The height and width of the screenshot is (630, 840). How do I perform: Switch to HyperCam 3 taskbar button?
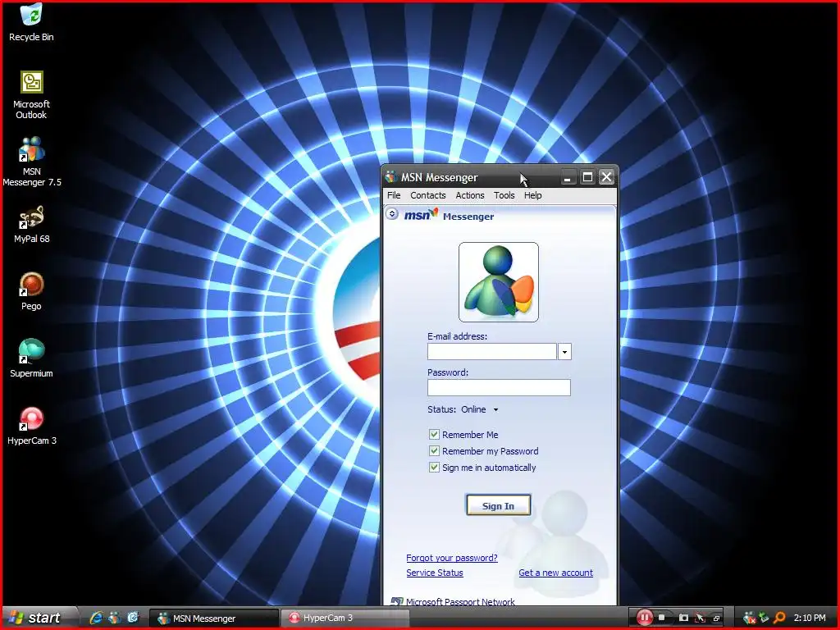click(x=345, y=619)
